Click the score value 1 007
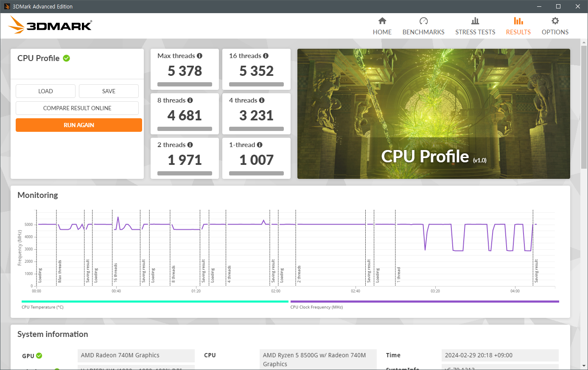 [x=256, y=160]
